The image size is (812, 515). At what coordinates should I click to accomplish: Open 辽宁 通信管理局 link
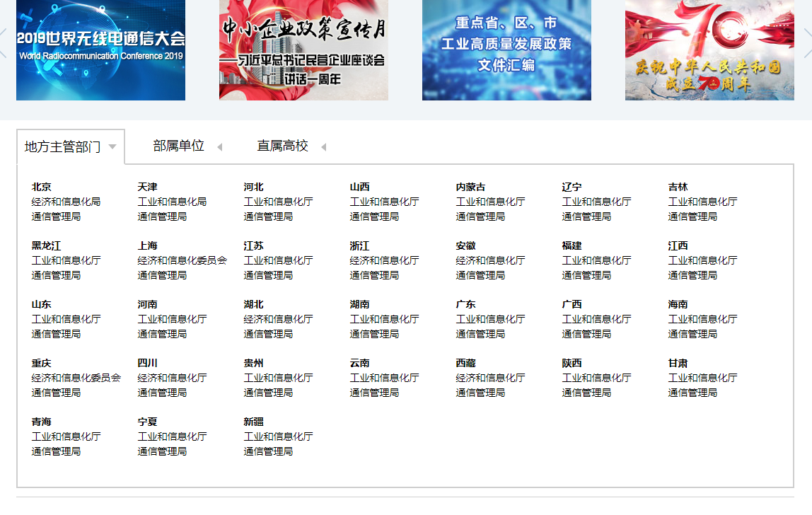pyautogui.click(x=587, y=216)
